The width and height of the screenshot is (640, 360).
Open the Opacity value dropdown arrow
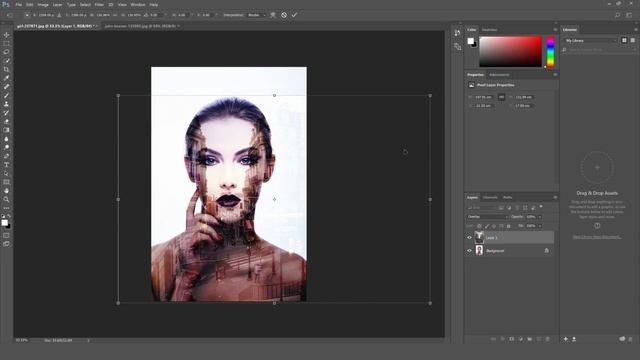click(540, 217)
